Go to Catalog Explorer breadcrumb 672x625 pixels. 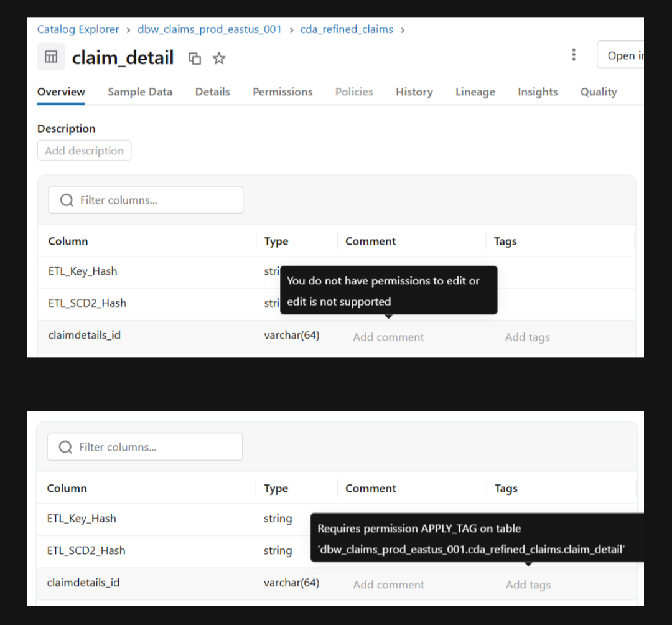[x=78, y=29]
